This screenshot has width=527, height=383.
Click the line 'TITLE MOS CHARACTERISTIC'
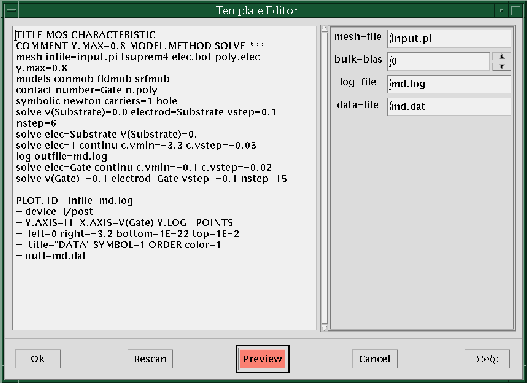pos(85,35)
